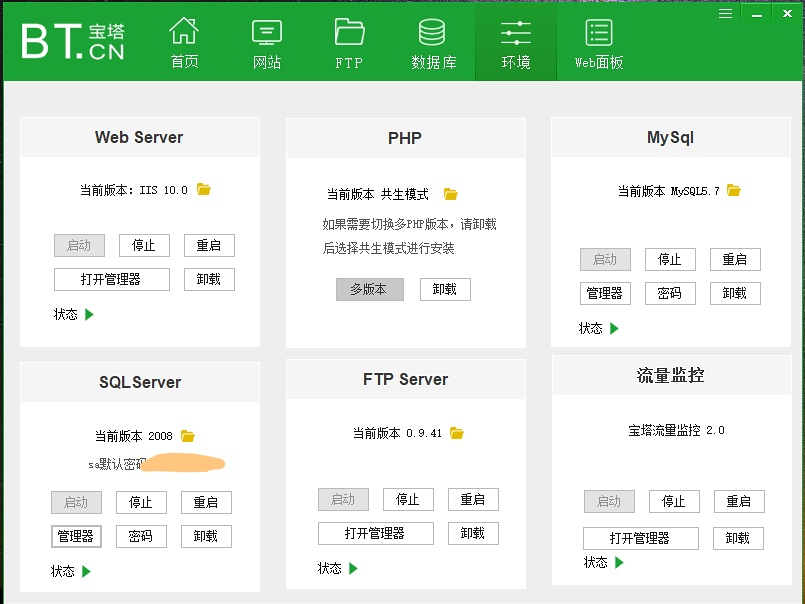Click MySql green status arrow

coord(614,328)
